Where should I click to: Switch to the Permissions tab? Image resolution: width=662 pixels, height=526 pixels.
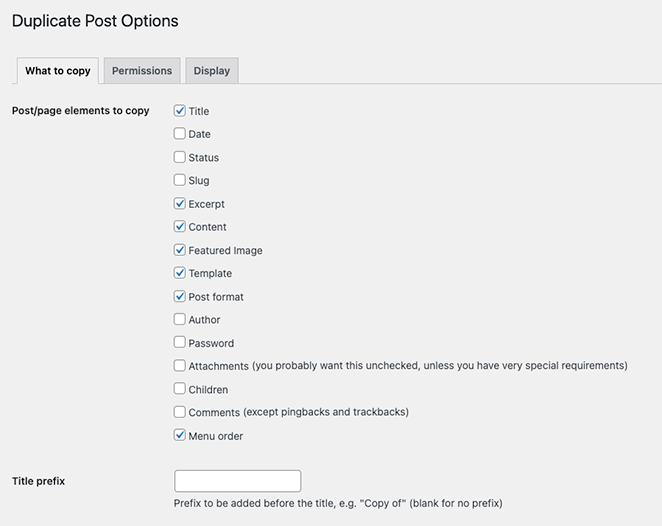point(142,70)
